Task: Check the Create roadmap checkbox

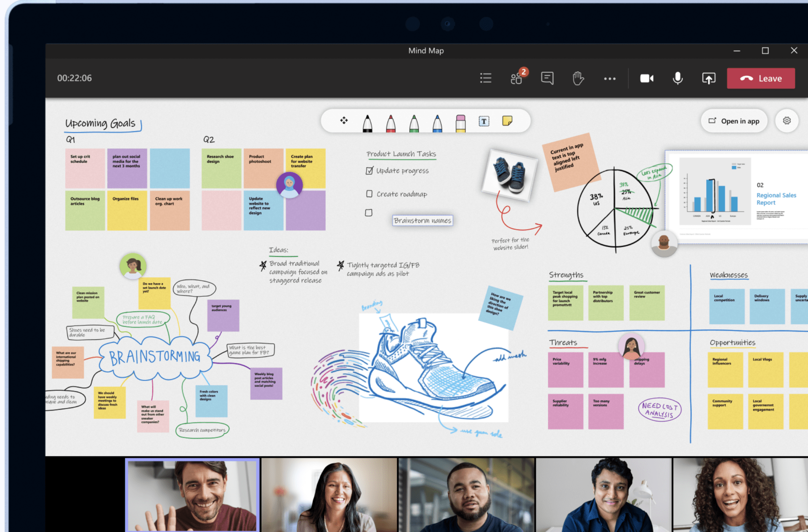Action: tap(369, 194)
